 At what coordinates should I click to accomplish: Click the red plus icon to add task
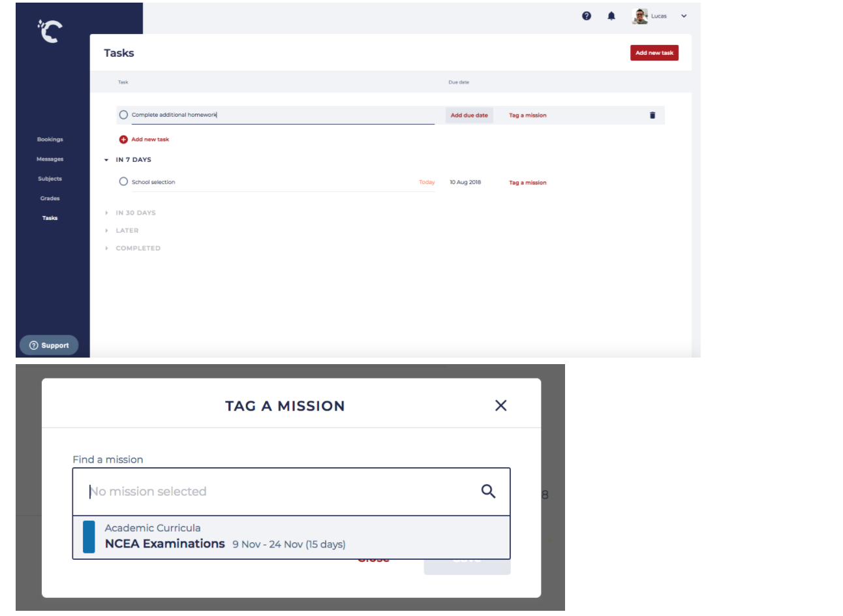tap(123, 140)
